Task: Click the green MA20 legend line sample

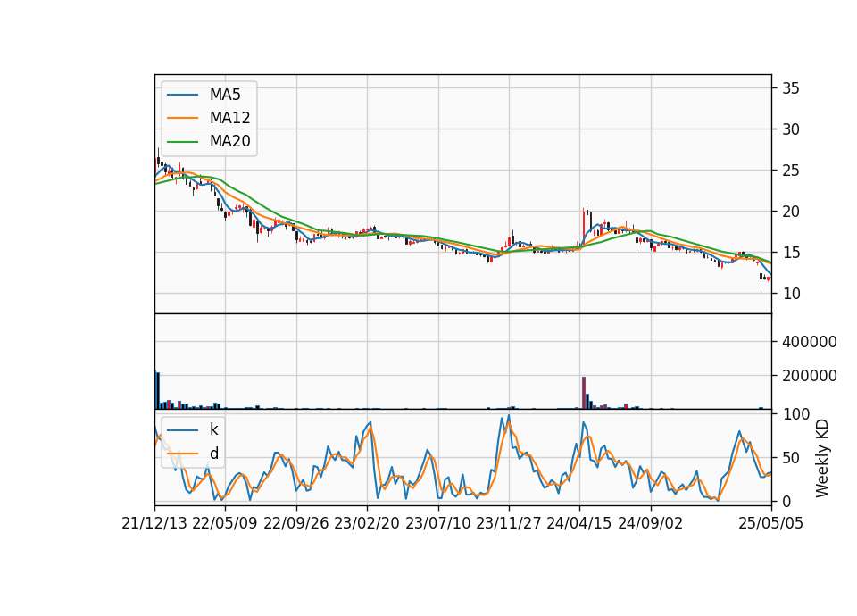Action: (x=182, y=141)
